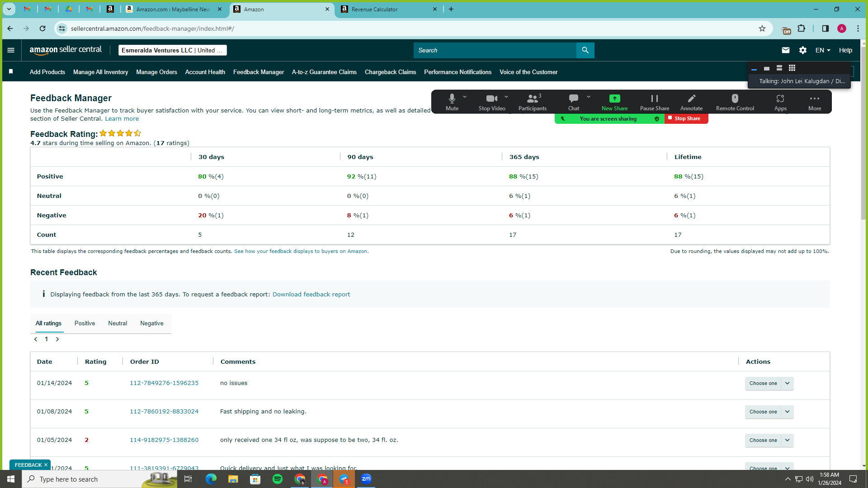The height and width of the screenshot is (488, 868).
Task: Expand Choose one for 01/05/2024 feedback
Action: pos(769,440)
